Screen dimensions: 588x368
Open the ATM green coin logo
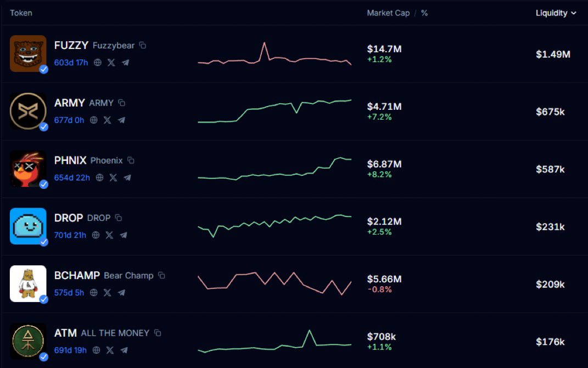pos(28,342)
